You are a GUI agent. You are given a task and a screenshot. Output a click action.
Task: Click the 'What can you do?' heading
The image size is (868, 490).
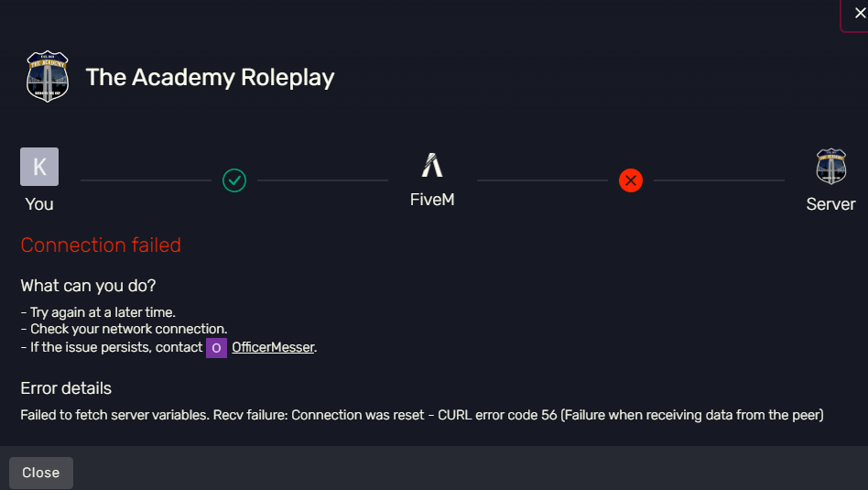(x=88, y=286)
